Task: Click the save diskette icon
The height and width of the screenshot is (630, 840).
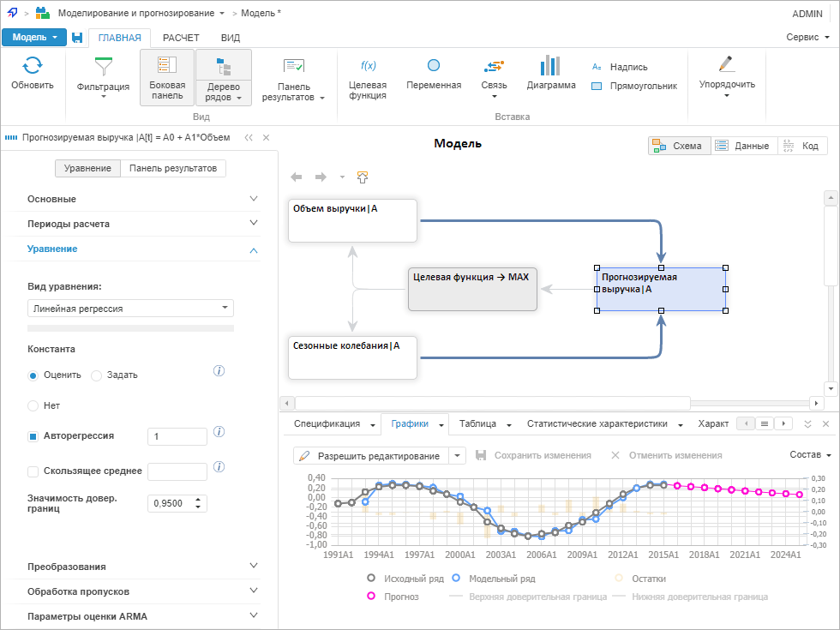Action: pos(77,38)
